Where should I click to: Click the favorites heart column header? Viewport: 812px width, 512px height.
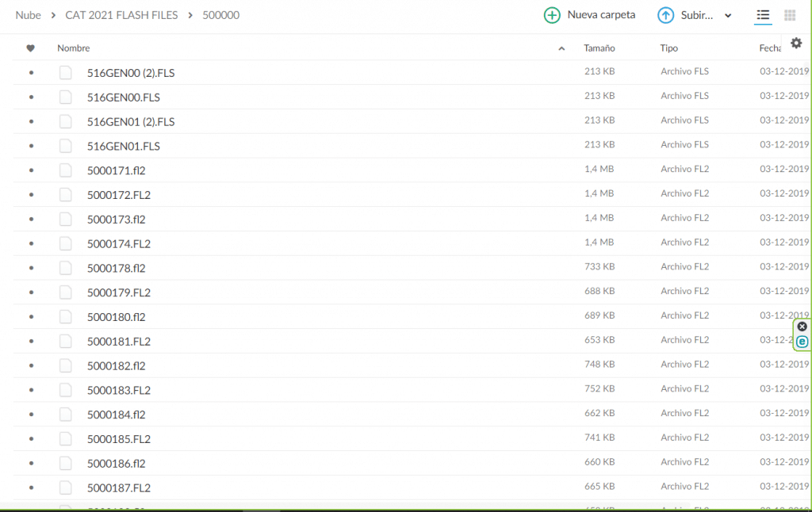pos(31,48)
